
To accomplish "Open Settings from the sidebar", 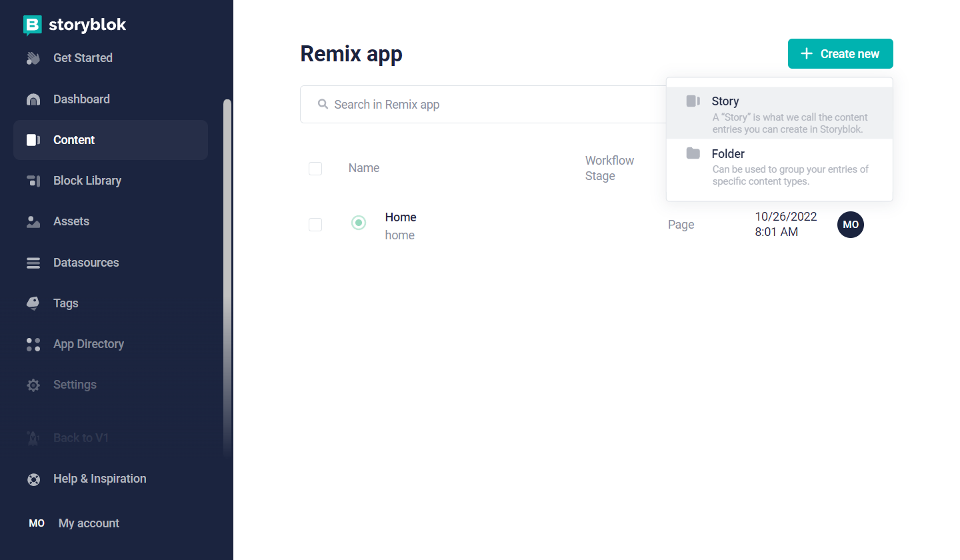I will tap(111, 385).
